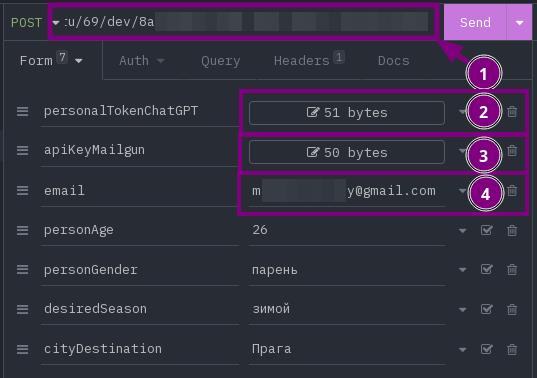Click the drag handle of cityDestination row
Screen dimensions: 537x378
23,349
